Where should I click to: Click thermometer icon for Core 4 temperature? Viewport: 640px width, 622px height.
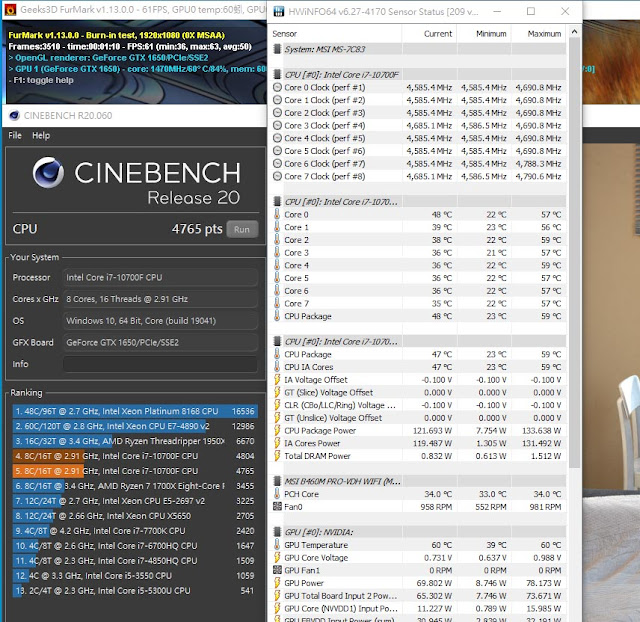[277, 265]
